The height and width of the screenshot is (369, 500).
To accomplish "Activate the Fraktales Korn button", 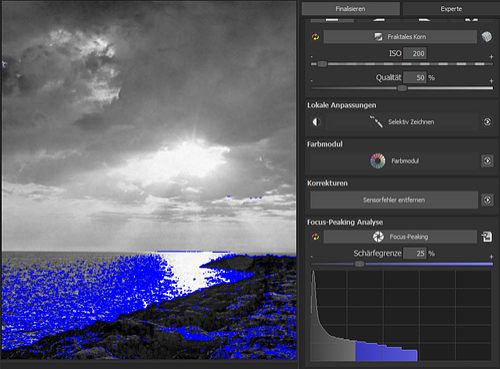I will pyautogui.click(x=400, y=37).
